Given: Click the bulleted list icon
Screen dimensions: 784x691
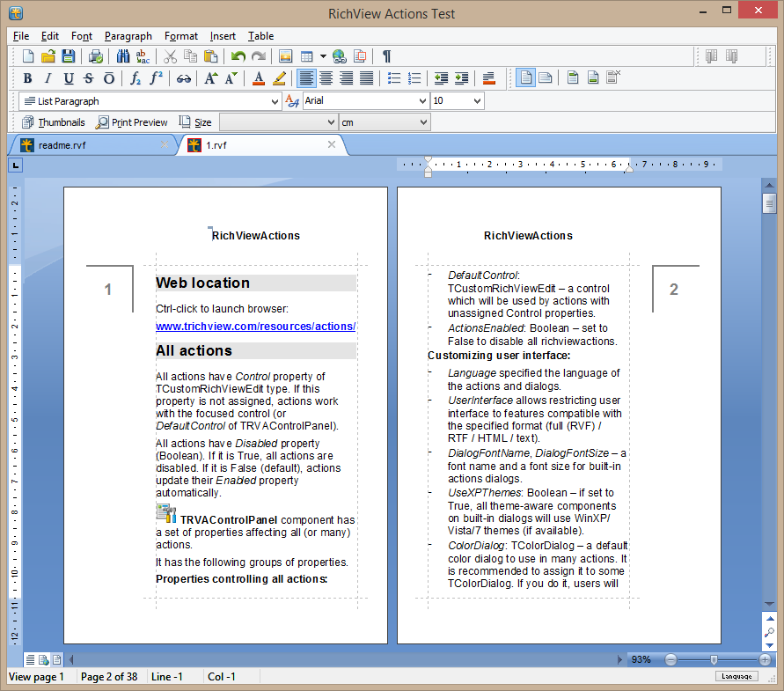Looking at the screenshot, I should point(395,78).
